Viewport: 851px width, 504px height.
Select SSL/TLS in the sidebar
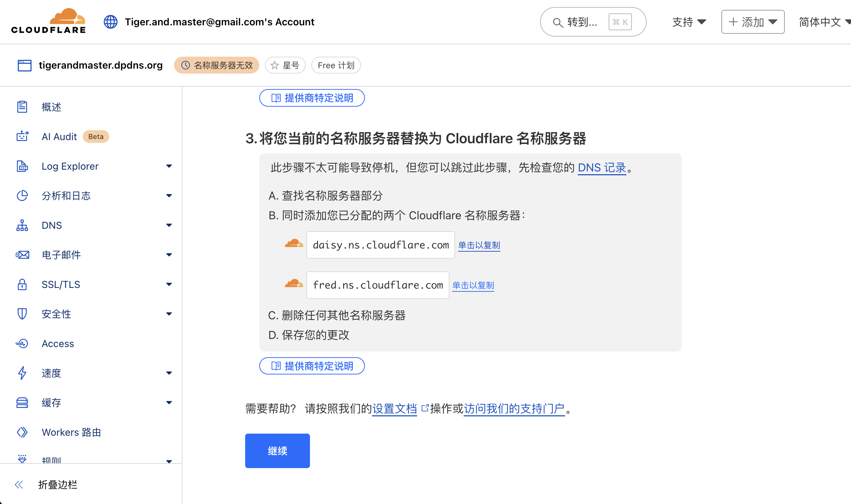pyautogui.click(x=61, y=284)
